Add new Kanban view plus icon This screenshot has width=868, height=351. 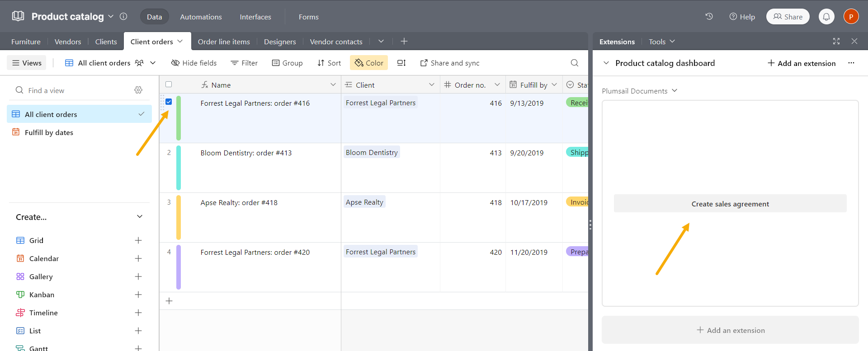(138, 295)
